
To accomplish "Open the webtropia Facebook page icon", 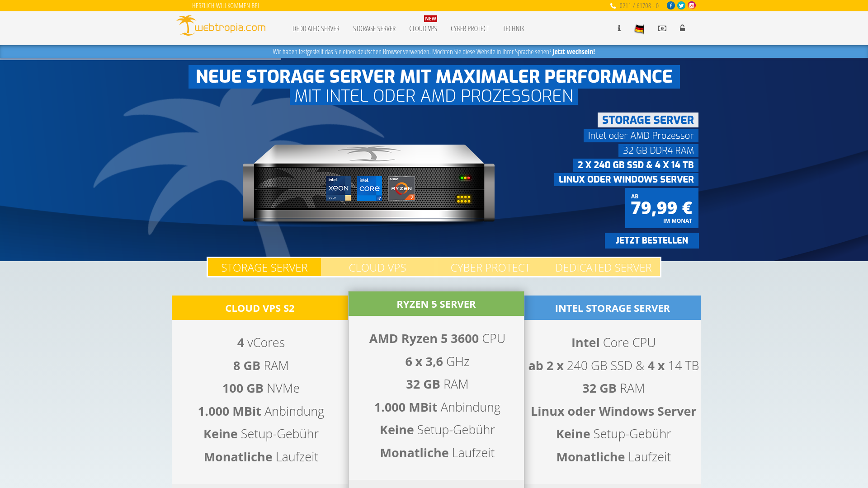I will 670,5.
